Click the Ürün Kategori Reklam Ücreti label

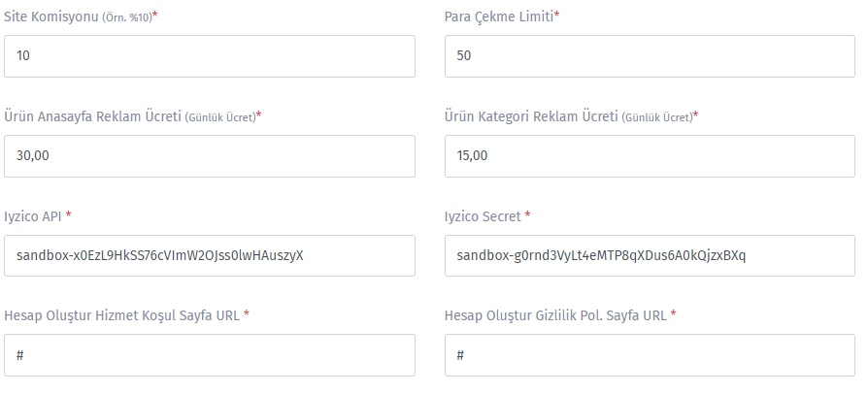[531, 116]
